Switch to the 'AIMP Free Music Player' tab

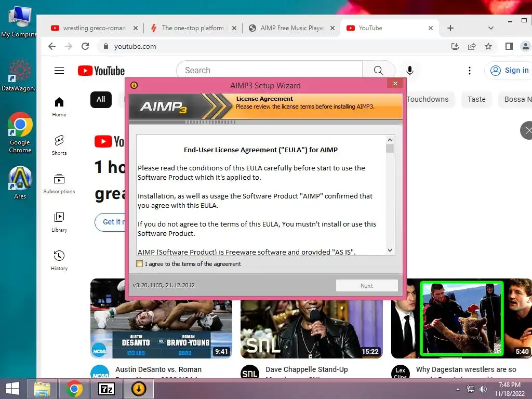tap(292, 28)
